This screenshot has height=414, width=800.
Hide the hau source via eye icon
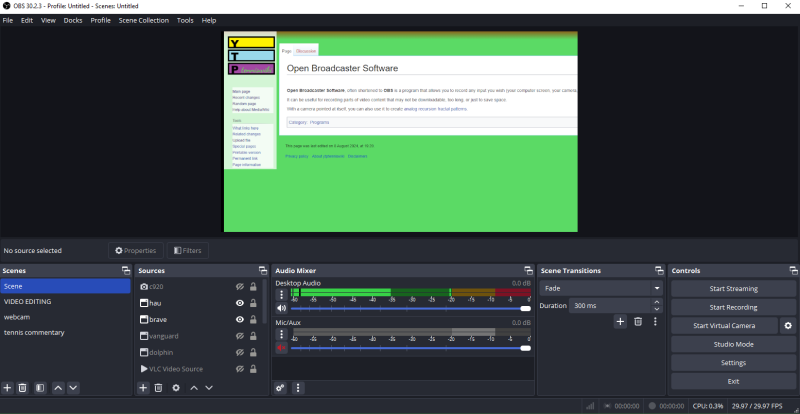point(240,303)
